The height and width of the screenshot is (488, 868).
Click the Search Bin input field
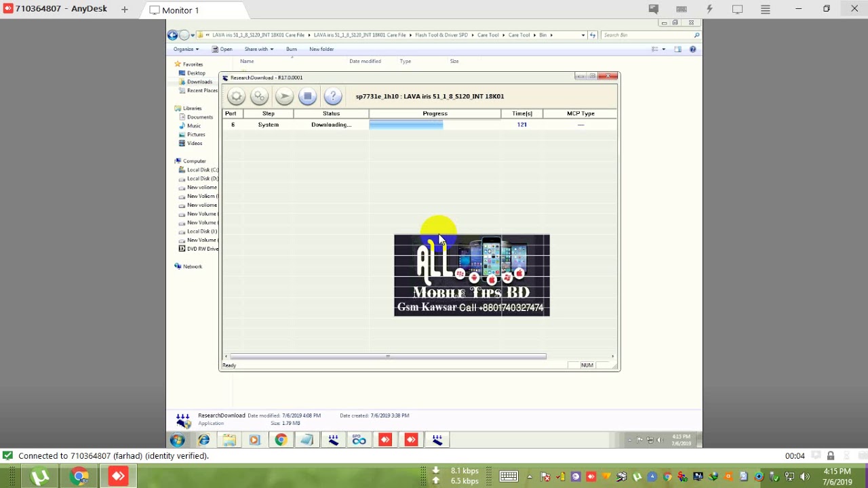[x=647, y=35]
